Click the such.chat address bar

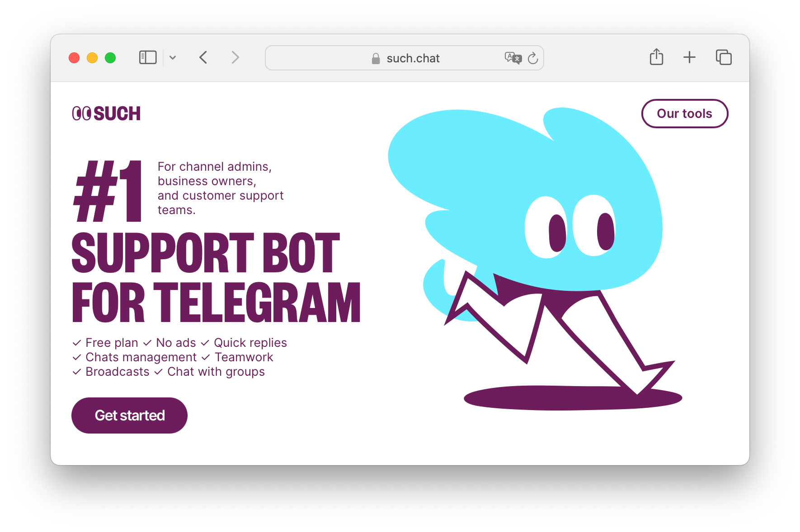coord(404,58)
